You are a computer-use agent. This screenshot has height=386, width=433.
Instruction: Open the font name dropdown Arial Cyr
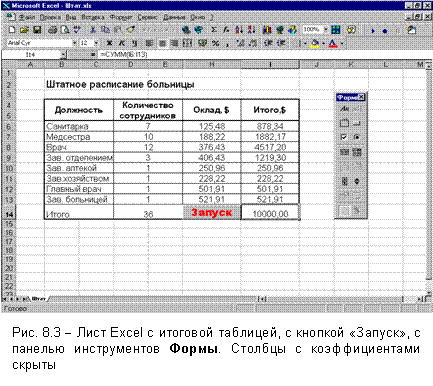pyautogui.click(x=75, y=43)
